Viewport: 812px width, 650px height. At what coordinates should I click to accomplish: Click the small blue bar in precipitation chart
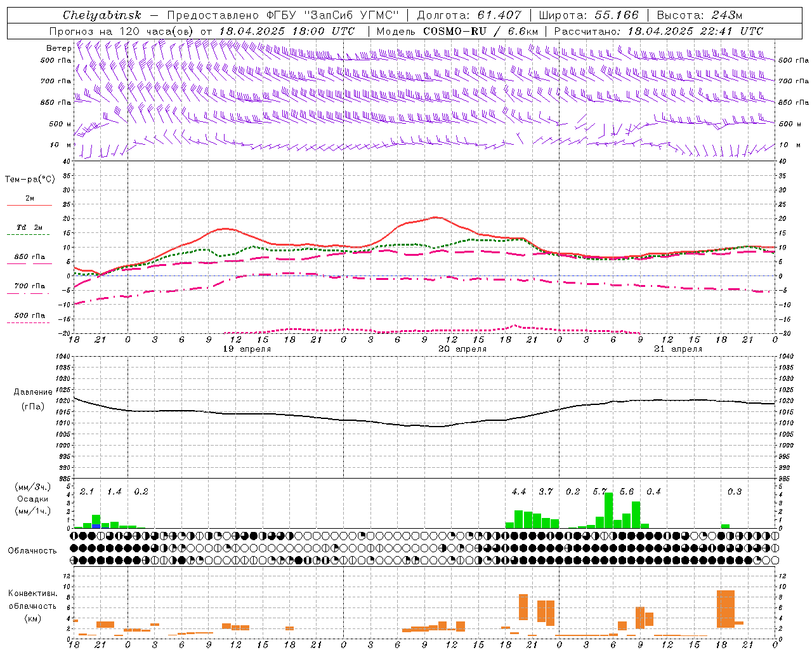tap(96, 526)
